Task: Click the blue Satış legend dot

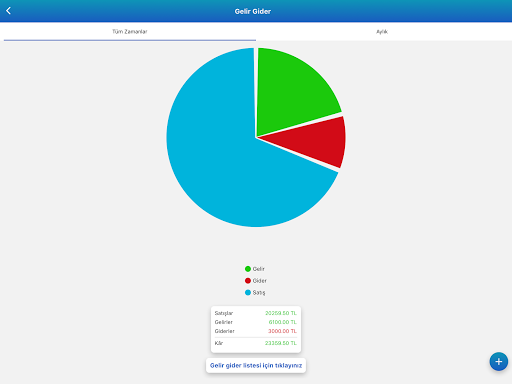Action: pos(248,293)
